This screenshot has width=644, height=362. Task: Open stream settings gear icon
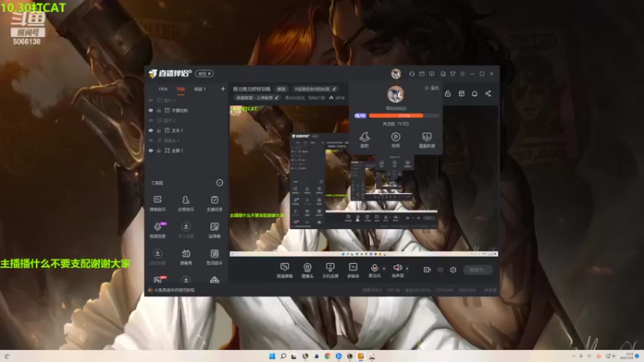pyautogui.click(x=453, y=269)
